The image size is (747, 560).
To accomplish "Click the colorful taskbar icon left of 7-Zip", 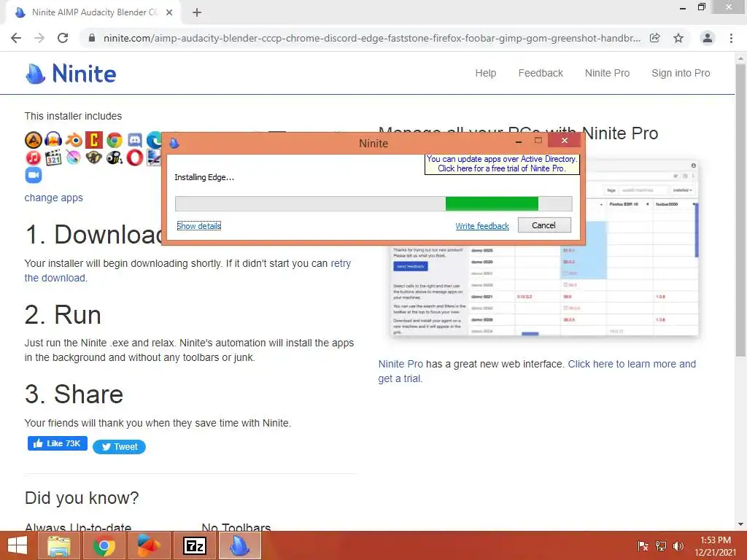I will click(x=149, y=545).
